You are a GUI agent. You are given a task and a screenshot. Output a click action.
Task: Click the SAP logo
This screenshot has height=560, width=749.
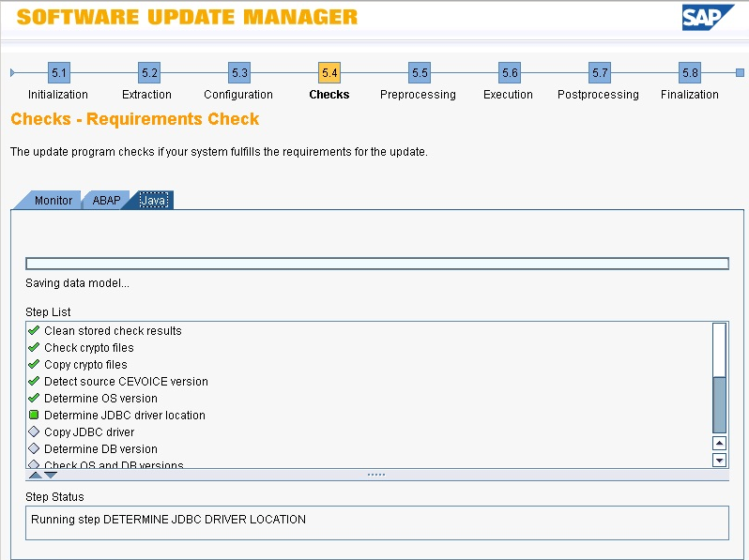pos(708,18)
